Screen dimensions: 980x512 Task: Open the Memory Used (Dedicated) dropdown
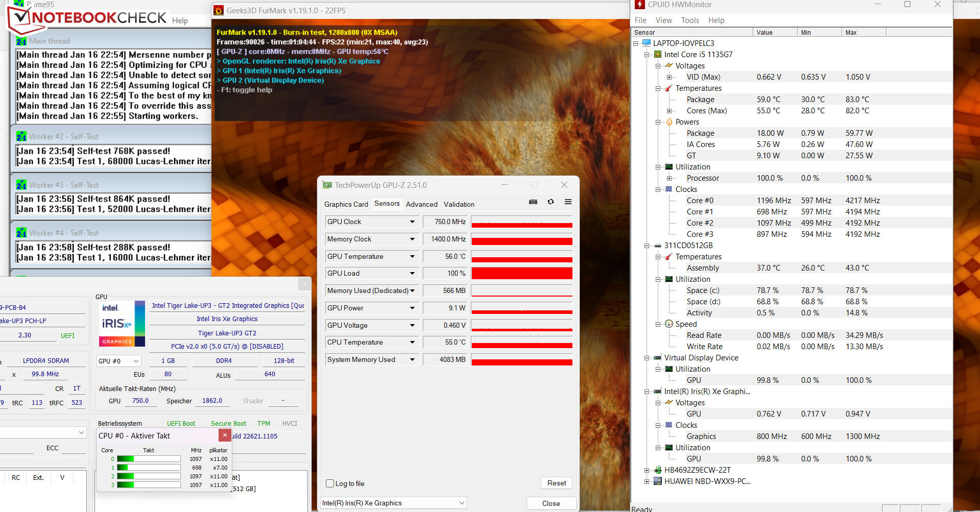(x=412, y=290)
